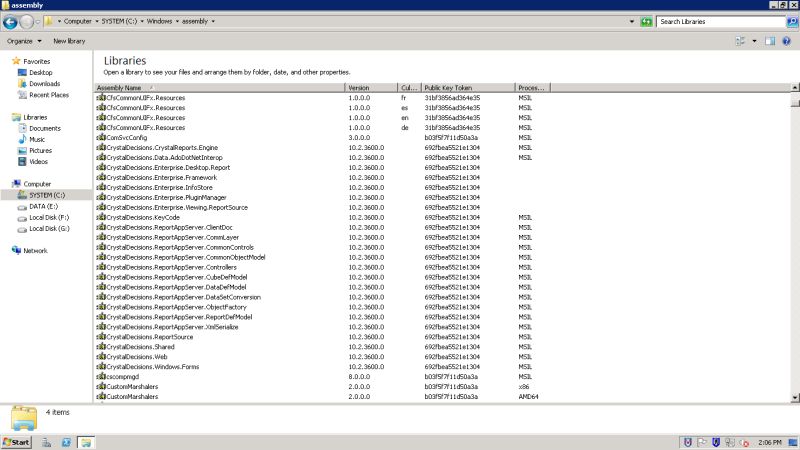Open Server Manager taskbar icon

(x=46, y=442)
